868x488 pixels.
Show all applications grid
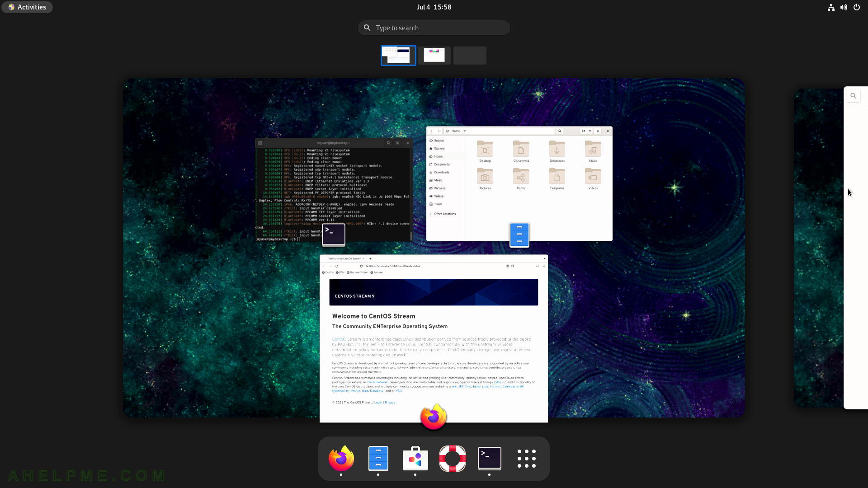point(527,458)
